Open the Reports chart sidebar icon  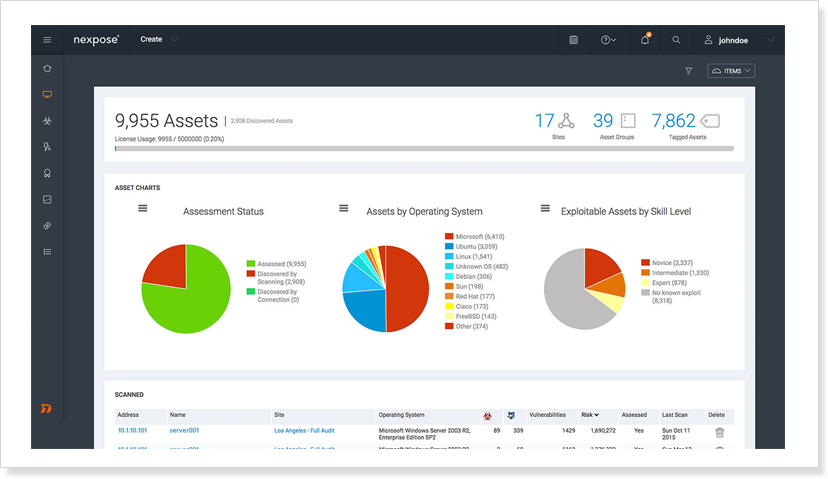point(47,200)
